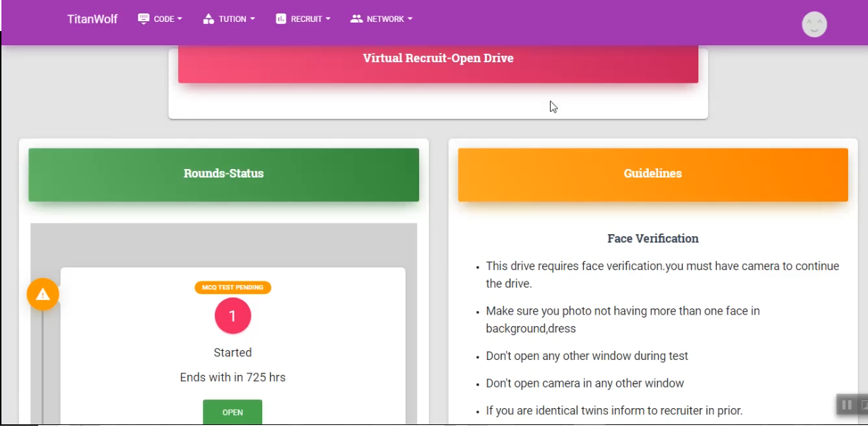Click the chart icon beside RECRUIT
The height and width of the screenshot is (430, 868).
(281, 19)
